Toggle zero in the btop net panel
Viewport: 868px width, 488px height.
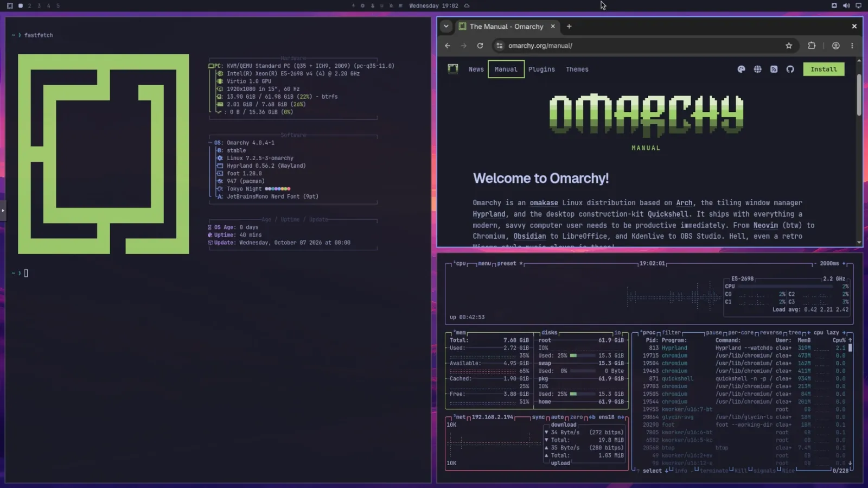point(576,417)
